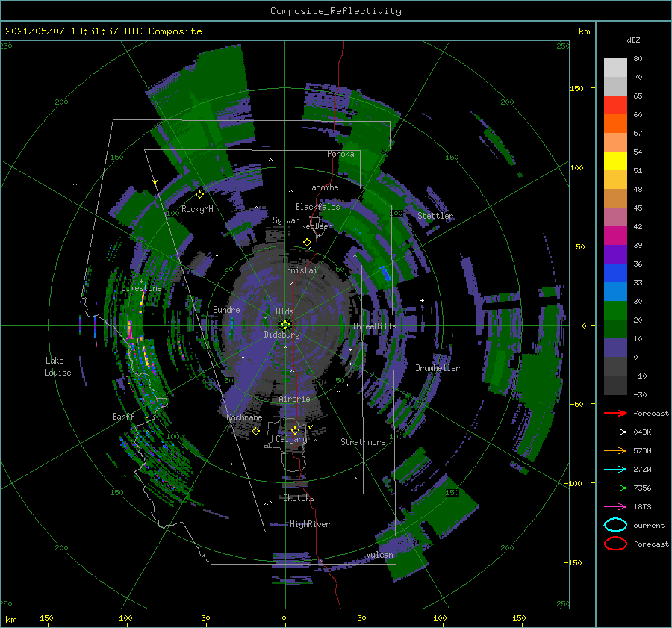
Task: Select the darkest grey -30 dBZ swatch
Action: (615, 385)
